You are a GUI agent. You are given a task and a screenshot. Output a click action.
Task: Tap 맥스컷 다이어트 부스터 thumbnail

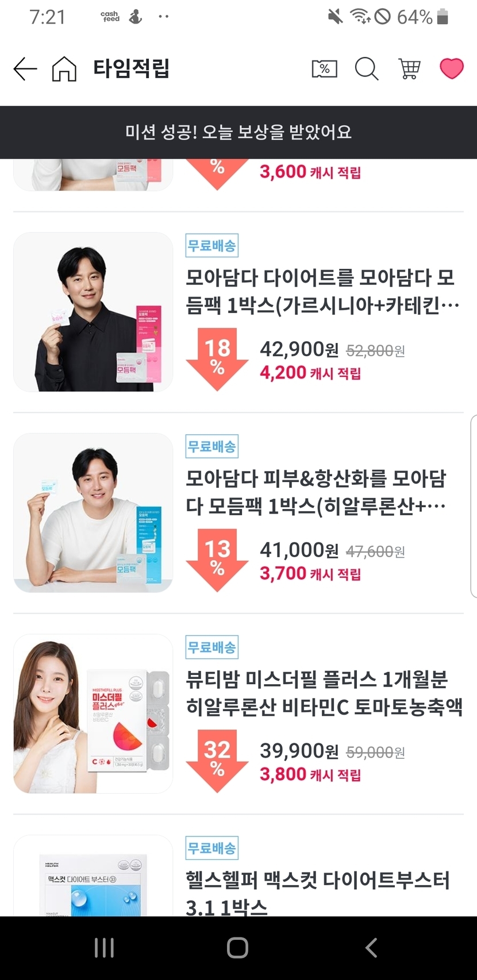tap(93, 875)
